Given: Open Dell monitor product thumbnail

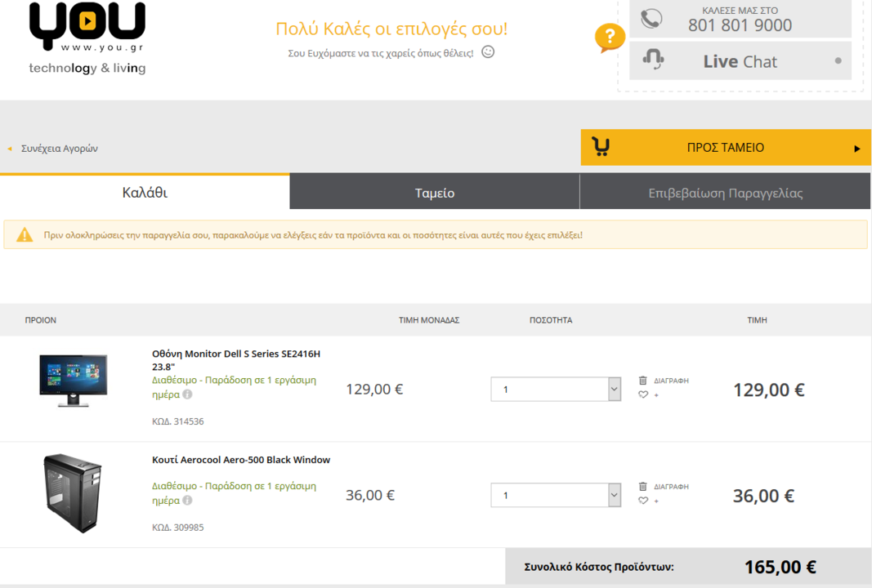Looking at the screenshot, I should coord(74,381).
